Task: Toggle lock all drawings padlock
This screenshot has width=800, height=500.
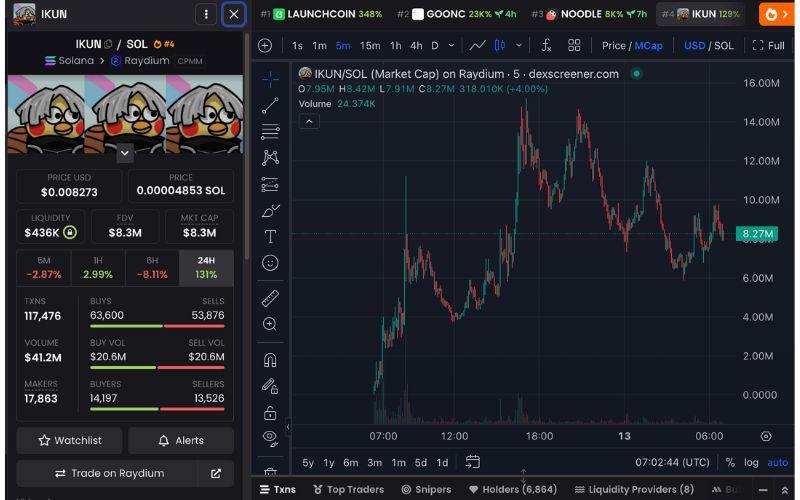Action: tap(270, 412)
